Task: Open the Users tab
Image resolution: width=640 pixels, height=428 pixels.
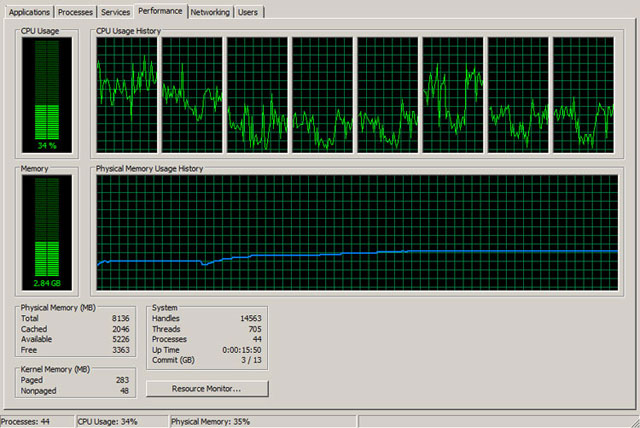Action: [248, 12]
